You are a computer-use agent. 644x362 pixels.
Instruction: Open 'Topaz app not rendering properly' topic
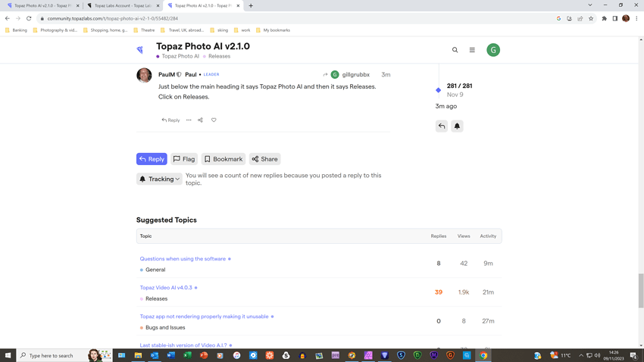pos(204,317)
